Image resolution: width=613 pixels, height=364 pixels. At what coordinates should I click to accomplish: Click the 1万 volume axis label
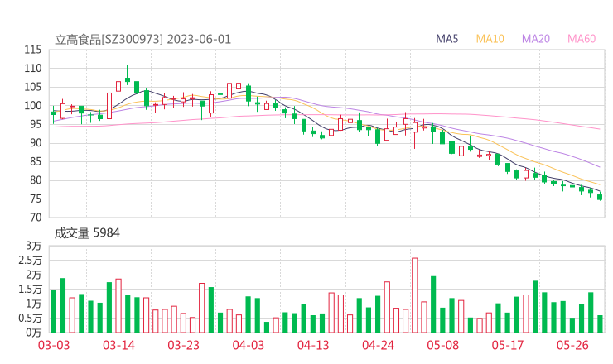click(x=34, y=304)
